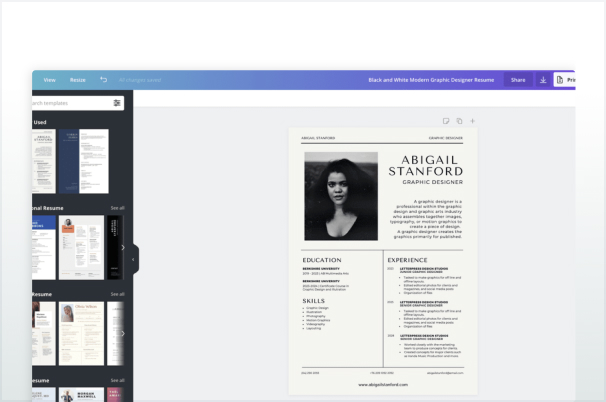Click the search templates input field
The image size is (606, 402).
70,103
